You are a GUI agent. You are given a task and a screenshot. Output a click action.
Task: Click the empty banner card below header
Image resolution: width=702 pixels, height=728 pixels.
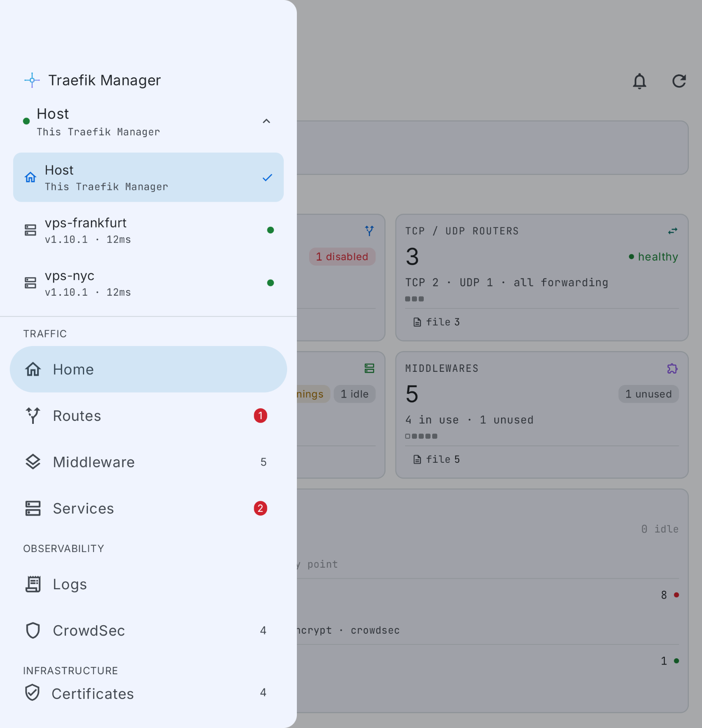click(x=492, y=148)
